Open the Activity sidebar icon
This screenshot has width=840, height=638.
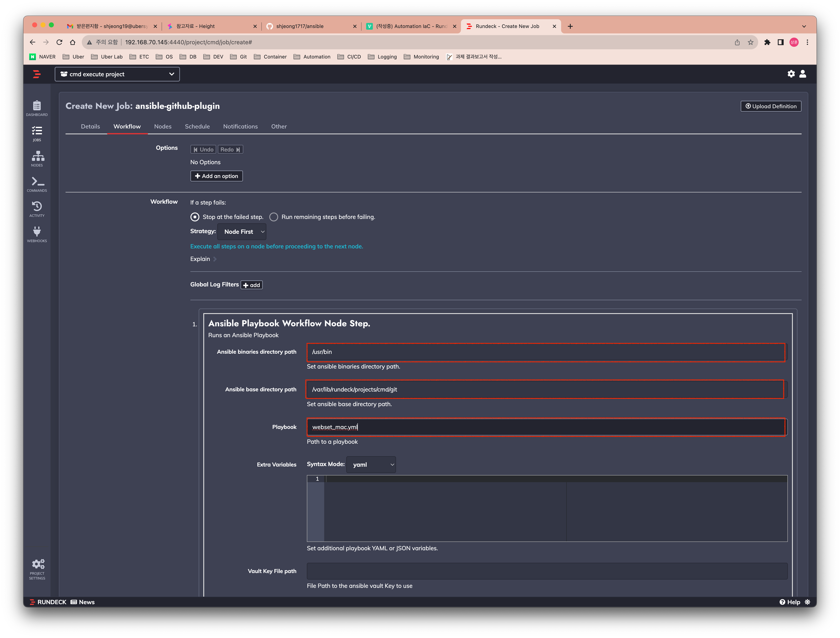click(x=37, y=209)
